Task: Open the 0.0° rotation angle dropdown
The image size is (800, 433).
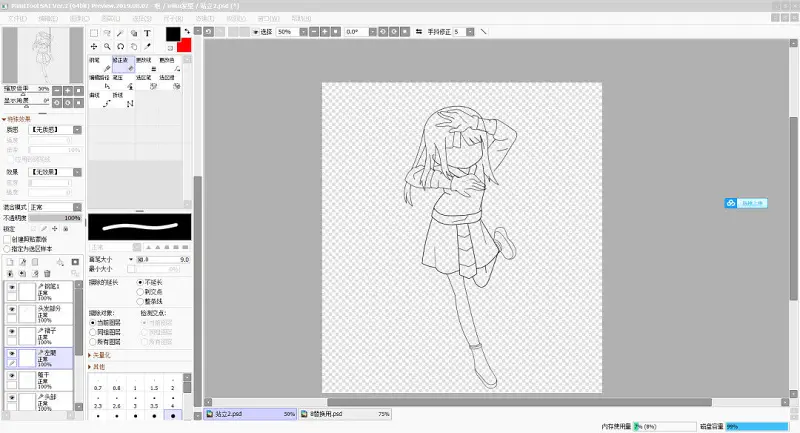Action: tap(372, 32)
